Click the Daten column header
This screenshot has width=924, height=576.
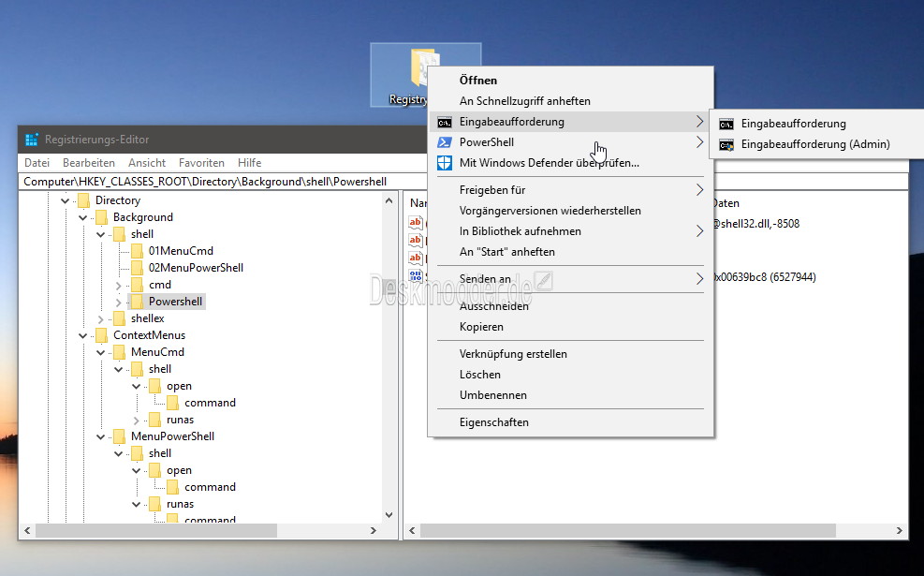(726, 203)
